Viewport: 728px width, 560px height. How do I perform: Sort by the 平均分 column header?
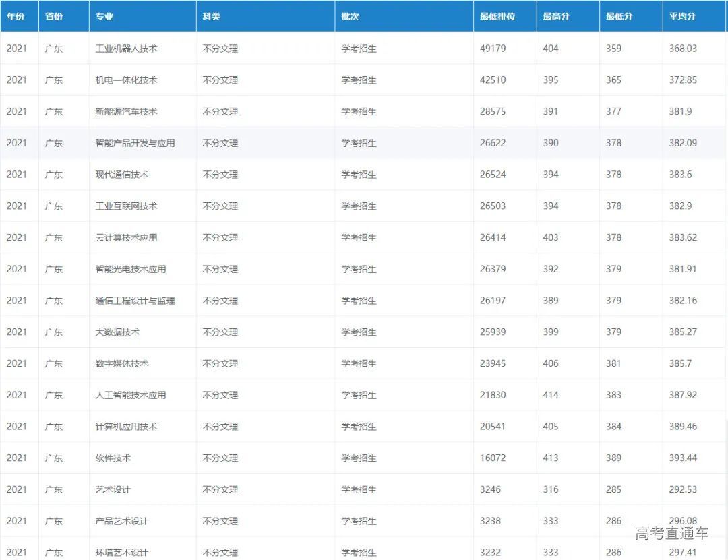(x=682, y=16)
